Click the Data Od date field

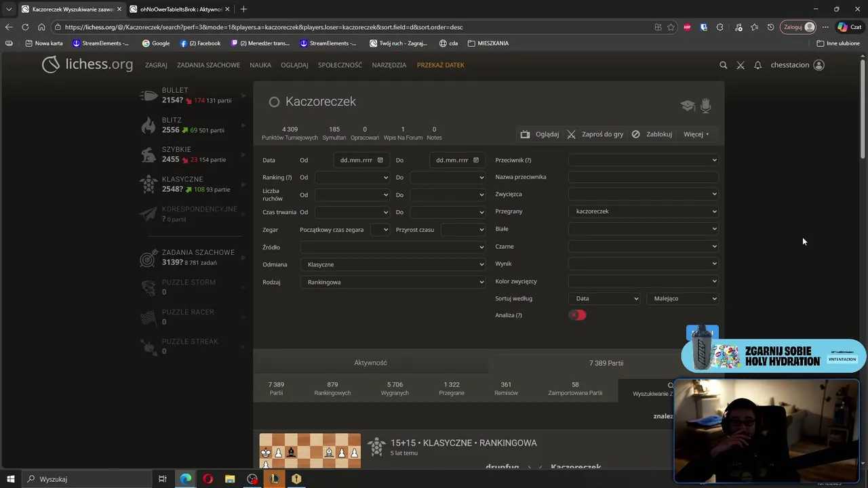(x=361, y=160)
